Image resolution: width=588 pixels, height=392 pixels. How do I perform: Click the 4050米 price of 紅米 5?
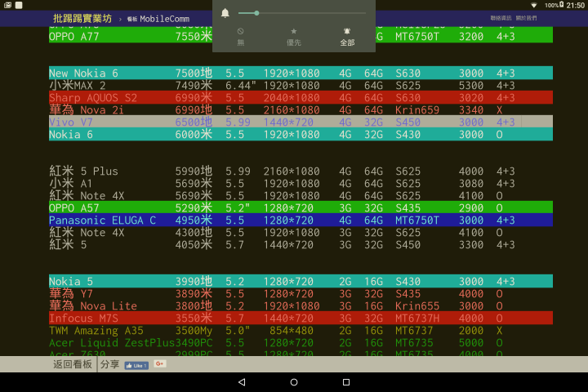194,245
